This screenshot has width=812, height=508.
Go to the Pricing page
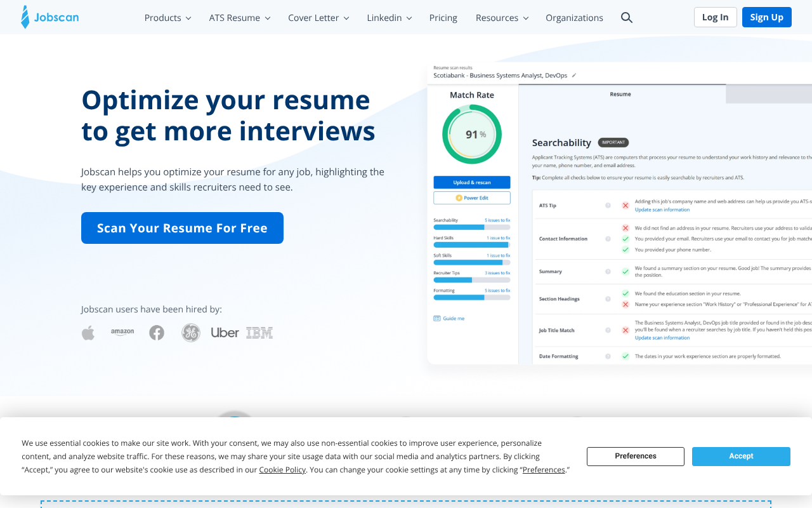pos(443,18)
